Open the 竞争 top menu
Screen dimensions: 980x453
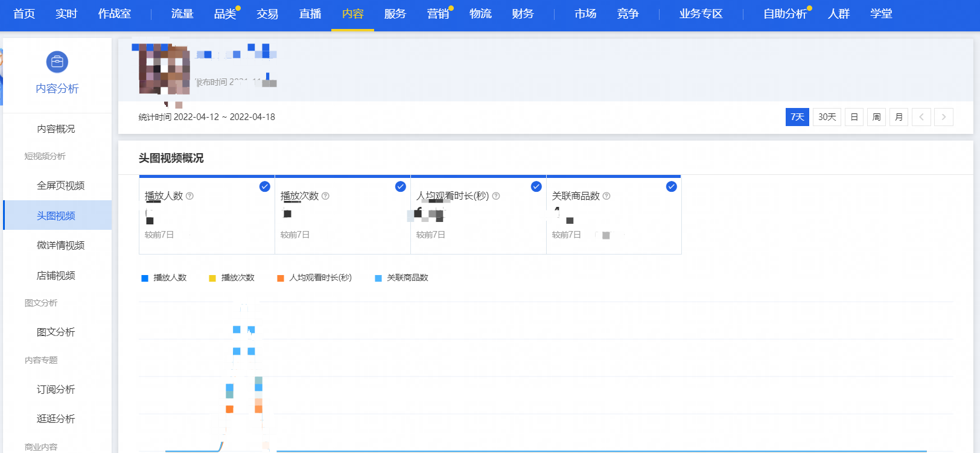[628, 14]
